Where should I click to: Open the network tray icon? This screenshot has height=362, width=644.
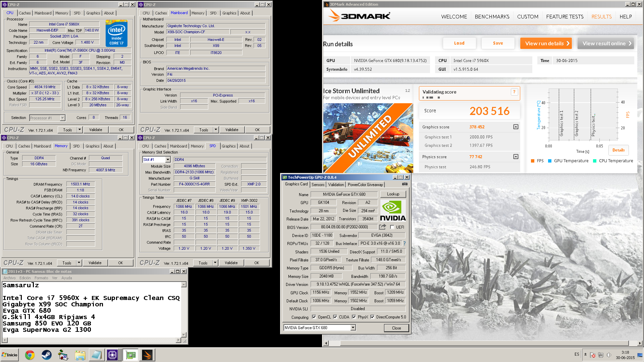click(x=600, y=355)
